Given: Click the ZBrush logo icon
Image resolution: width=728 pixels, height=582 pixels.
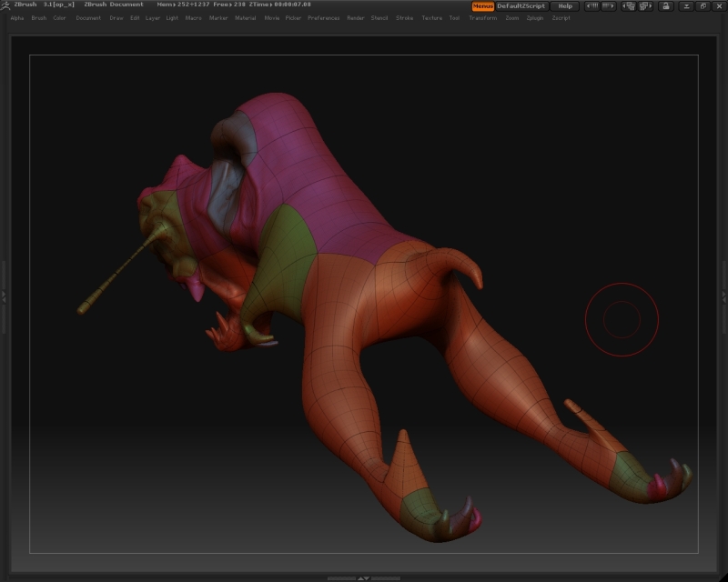Looking at the screenshot, I should [x=5, y=5].
